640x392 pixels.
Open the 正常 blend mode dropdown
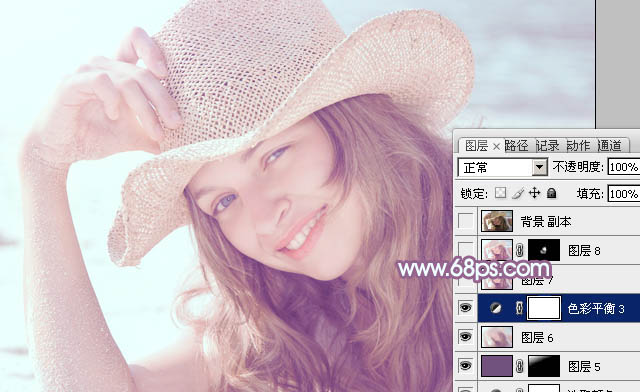coord(502,167)
